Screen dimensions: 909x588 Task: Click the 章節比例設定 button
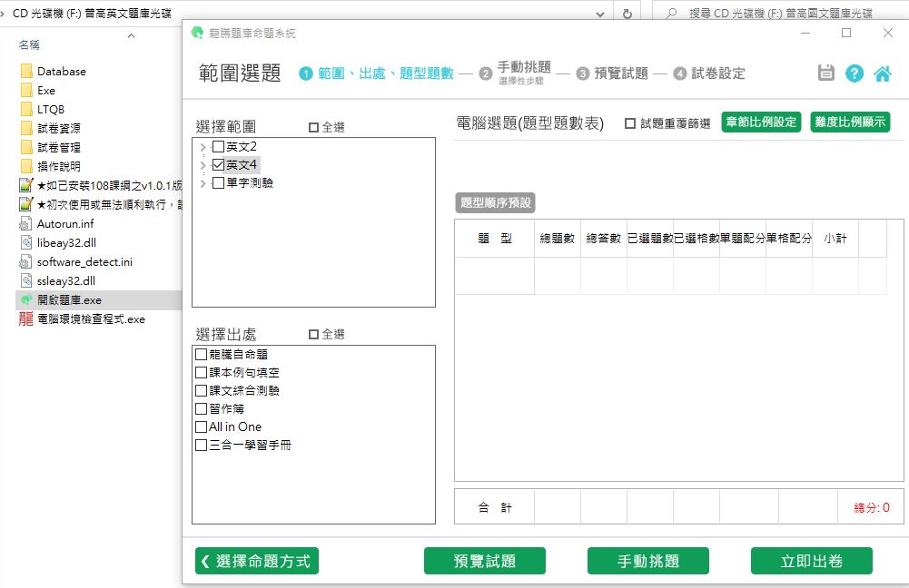tap(761, 122)
